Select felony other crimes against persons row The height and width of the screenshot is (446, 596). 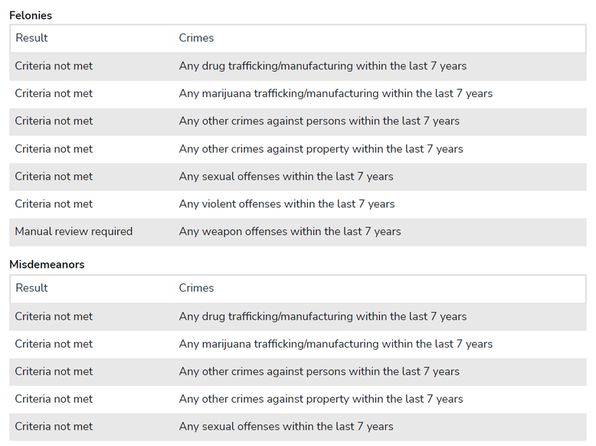click(x=298, y=121)
